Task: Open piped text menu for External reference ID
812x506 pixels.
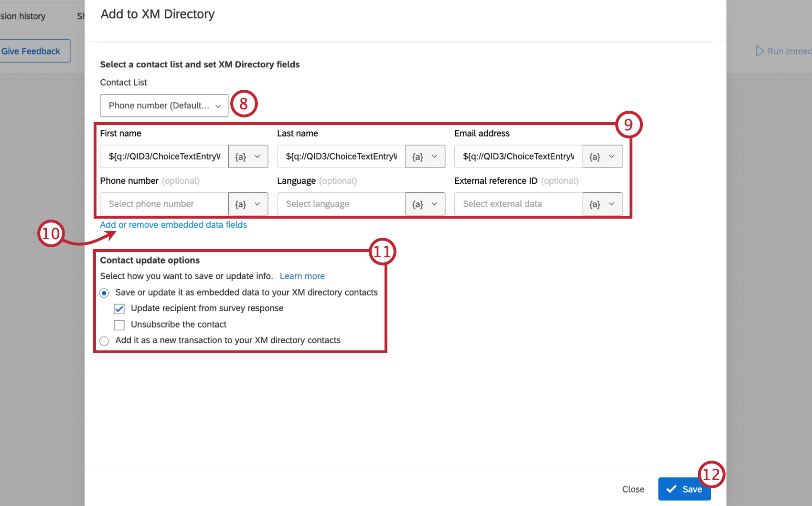Action: (x=602, y=204)
